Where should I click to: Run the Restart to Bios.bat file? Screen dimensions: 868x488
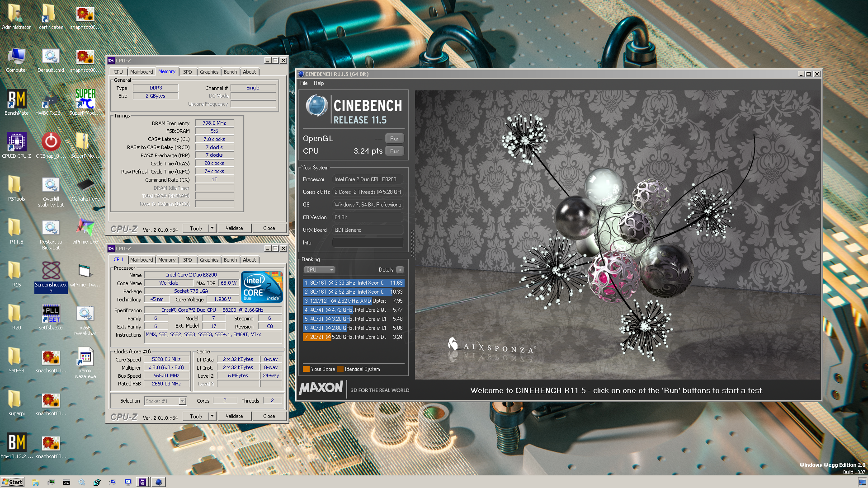pos(51,235)
